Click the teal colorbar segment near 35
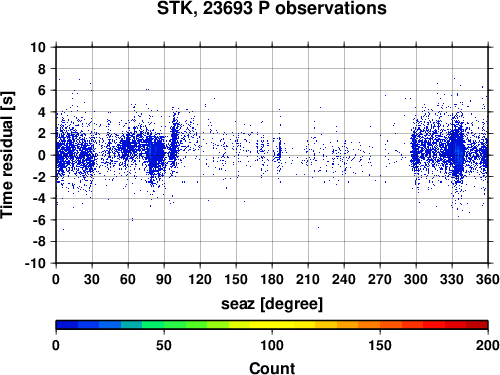 (132, 325)
